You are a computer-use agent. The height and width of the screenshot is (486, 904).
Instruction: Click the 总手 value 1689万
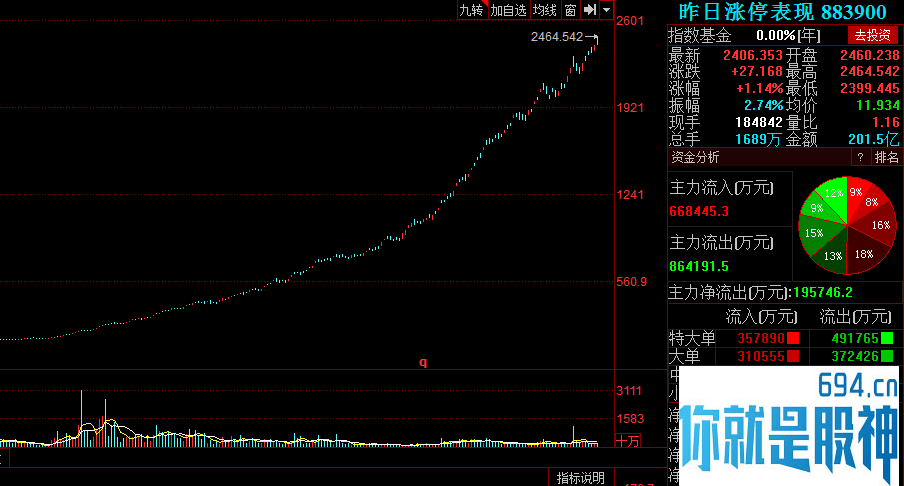pyautogui.click(x=759, y=140)
